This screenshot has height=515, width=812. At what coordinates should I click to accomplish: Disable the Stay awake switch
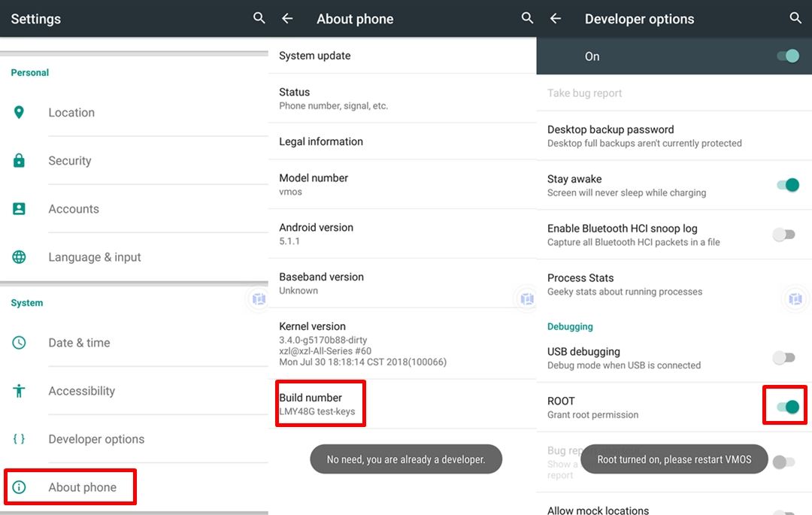pyautogui.click(x=788, y=185)
